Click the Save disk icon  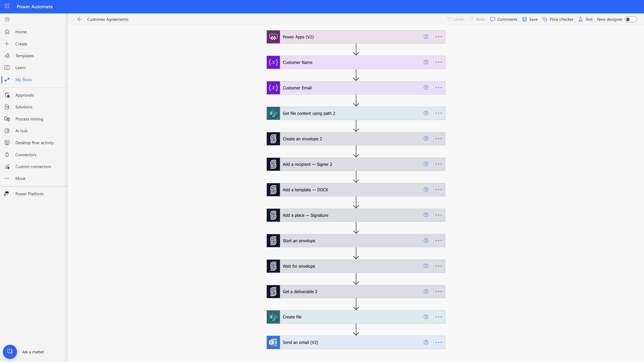(x=525, y=19)
